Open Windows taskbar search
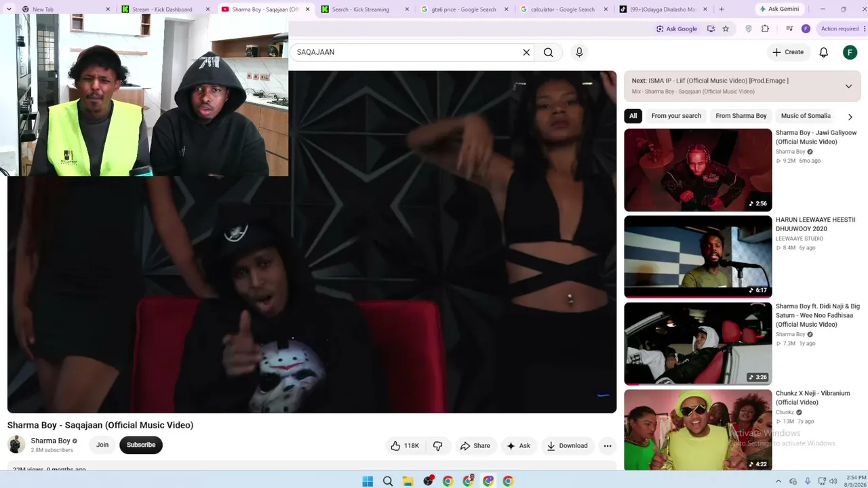The height and width of the screenshot is (488, 868). tap(388, 481)
